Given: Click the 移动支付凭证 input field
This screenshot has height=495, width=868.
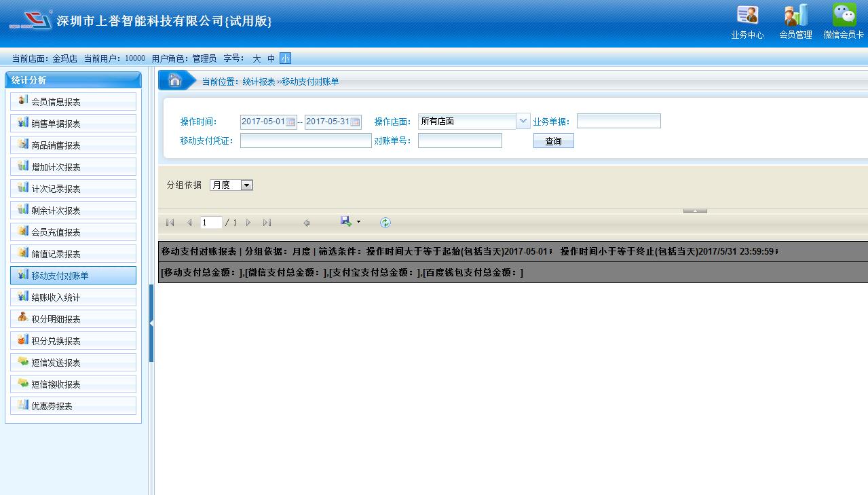Looking at the screenshot, I should coord(305,141).
